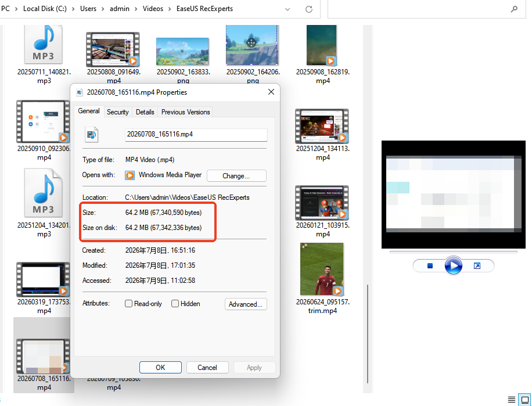The width and height of the screenshot is (532, 406).
Task: Click the pop-out icon in preview player
Action: pyautogui.click(x=477, y=266)
